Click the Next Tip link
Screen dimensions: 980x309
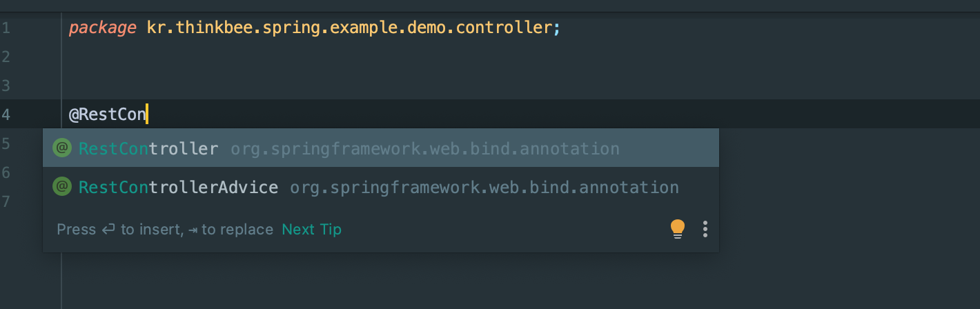tap(311, 230)
